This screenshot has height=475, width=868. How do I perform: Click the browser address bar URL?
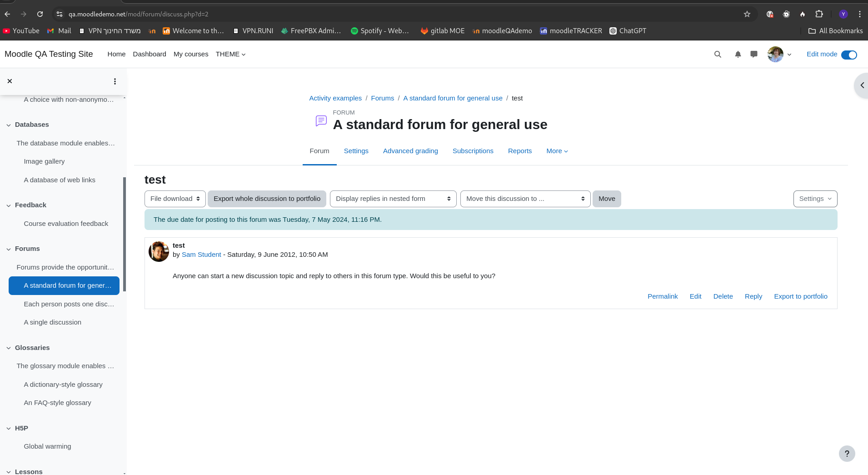coord(138,14)
